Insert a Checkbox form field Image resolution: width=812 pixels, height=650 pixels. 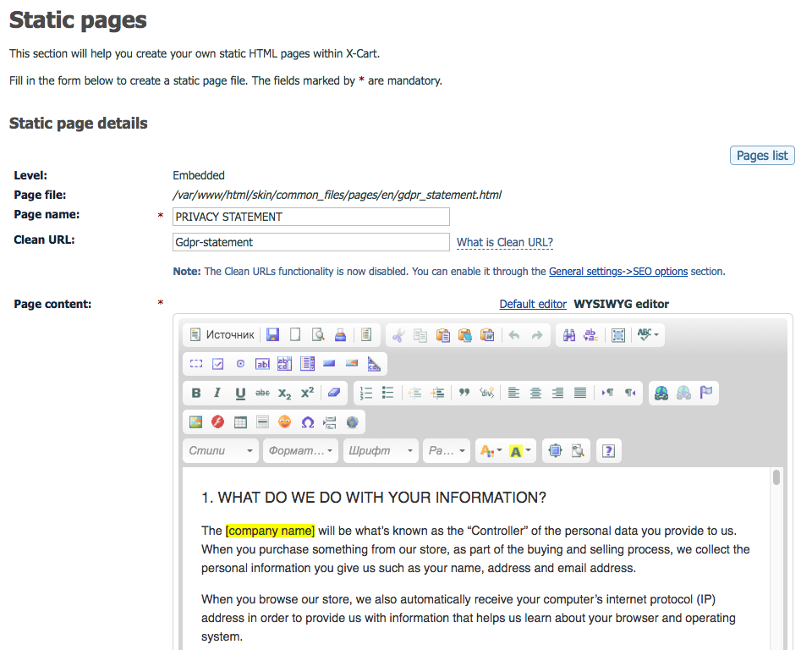[x=218, y=364]
